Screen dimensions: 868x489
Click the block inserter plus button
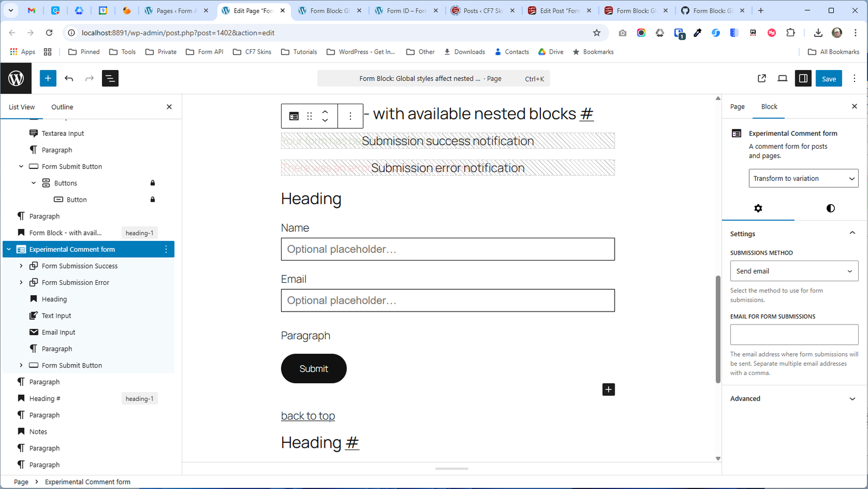(x=48, y=79)
